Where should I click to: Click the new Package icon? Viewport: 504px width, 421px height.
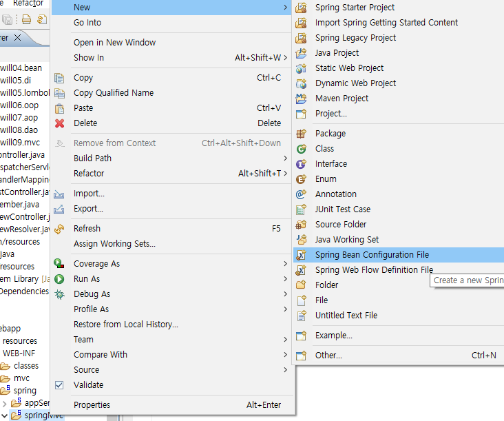click(x=301, y=134)
